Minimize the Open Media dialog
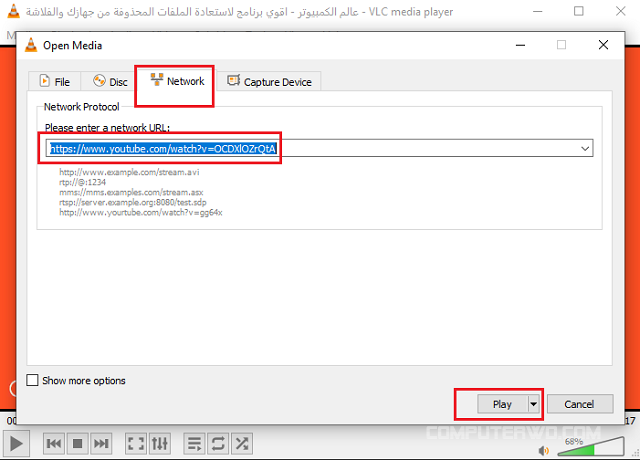Screen dimensions: 640x460 tap(520, 45)
